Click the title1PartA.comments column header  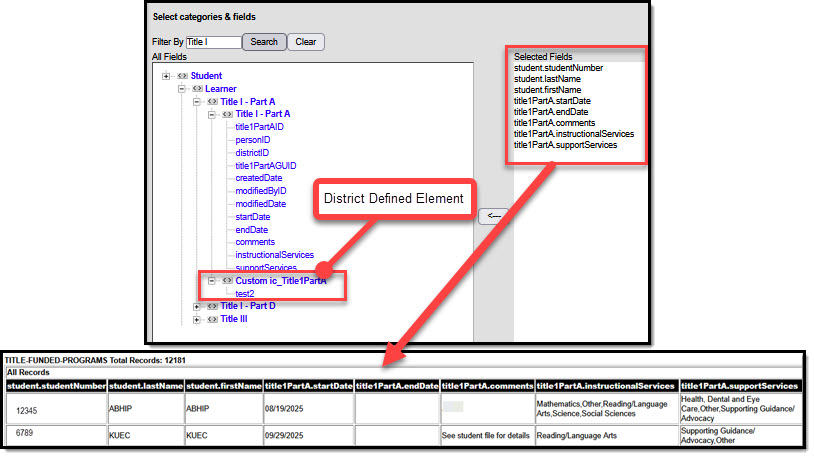487,386
